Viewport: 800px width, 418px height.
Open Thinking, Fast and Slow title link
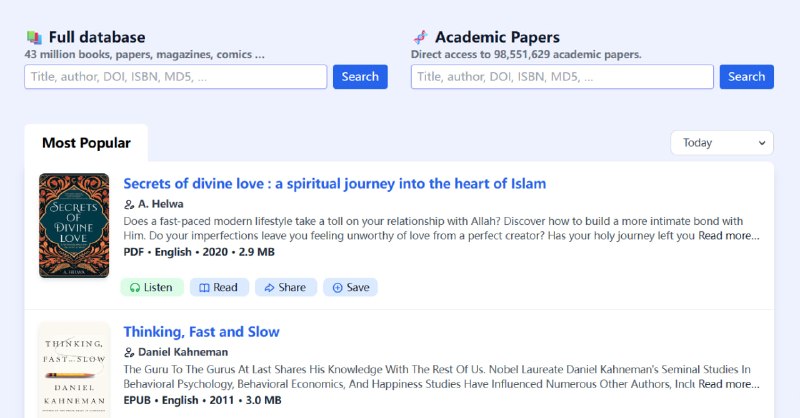[x=202, y=332]
